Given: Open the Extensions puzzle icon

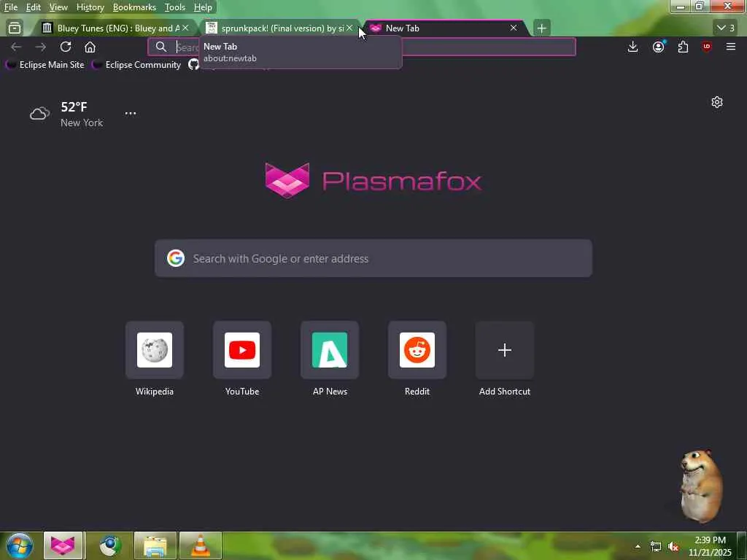Looking at the screenshot, I should pyautogui.click(x=683, y=47).
